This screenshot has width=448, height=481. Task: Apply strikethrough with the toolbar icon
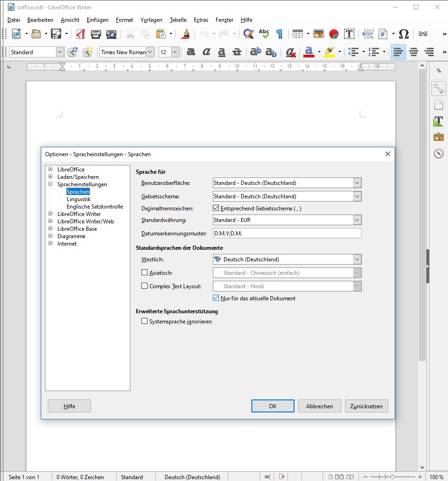(x=237, y=52)
